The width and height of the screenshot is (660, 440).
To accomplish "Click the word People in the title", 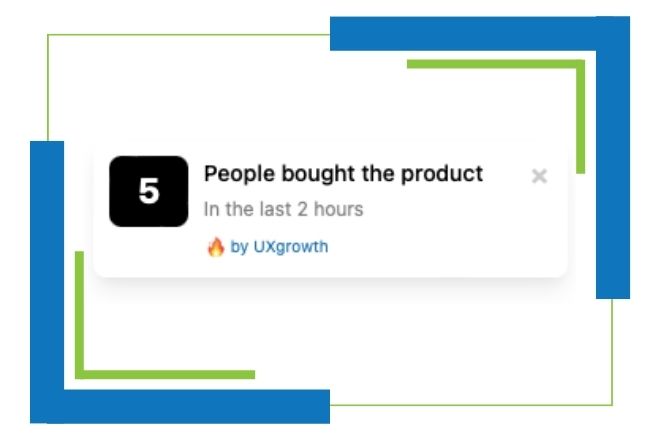I will click(x=240, y=175).
